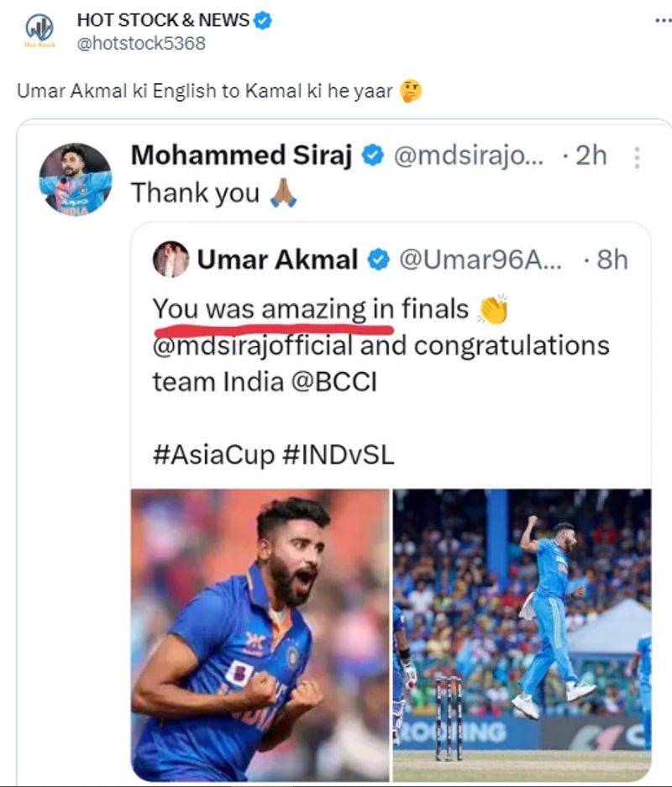Open vertical three-dot menu on Siraj's tweet
Viewport: 672px width, 787px height.
(637, 157)
